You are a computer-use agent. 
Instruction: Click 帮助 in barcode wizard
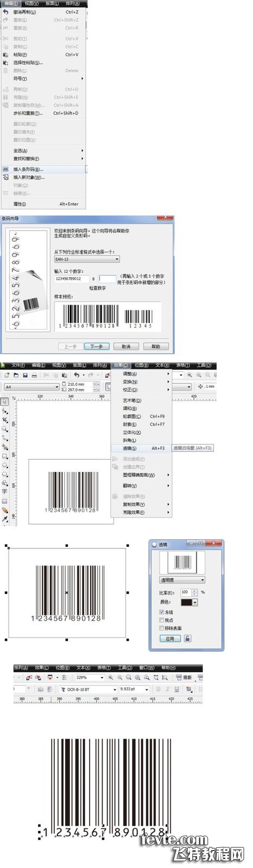[x=156, y=346]
